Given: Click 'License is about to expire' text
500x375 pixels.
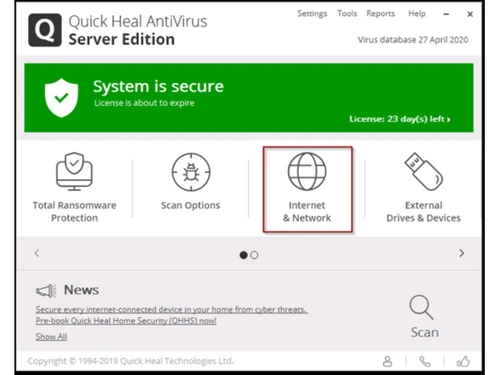Looking at the screenshot, I should click(x=144, y=103).
